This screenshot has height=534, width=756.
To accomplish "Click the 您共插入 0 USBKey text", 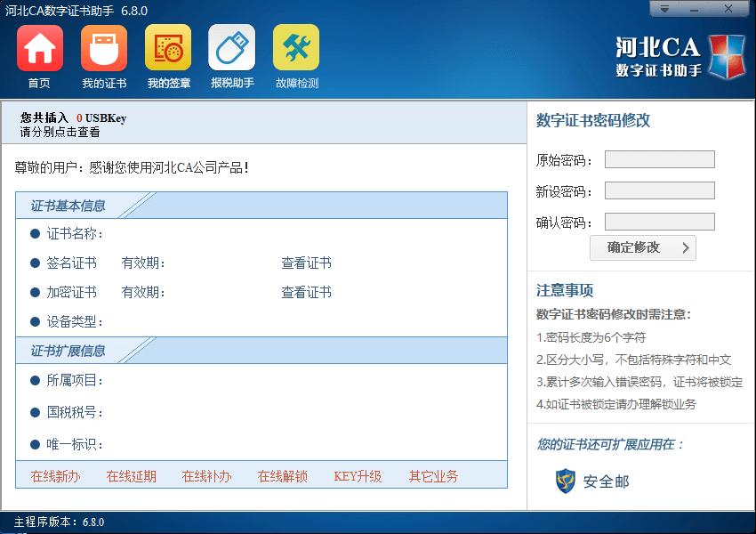I will (73, 117).
